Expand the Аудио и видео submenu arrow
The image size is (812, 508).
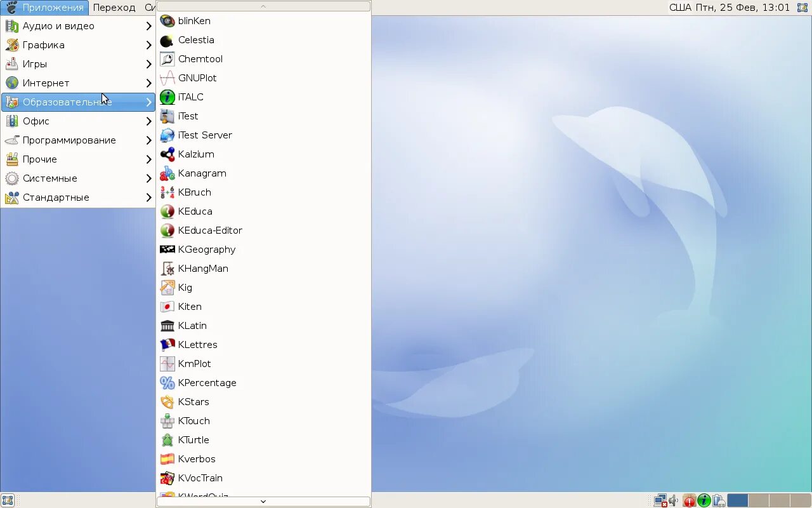149,26
